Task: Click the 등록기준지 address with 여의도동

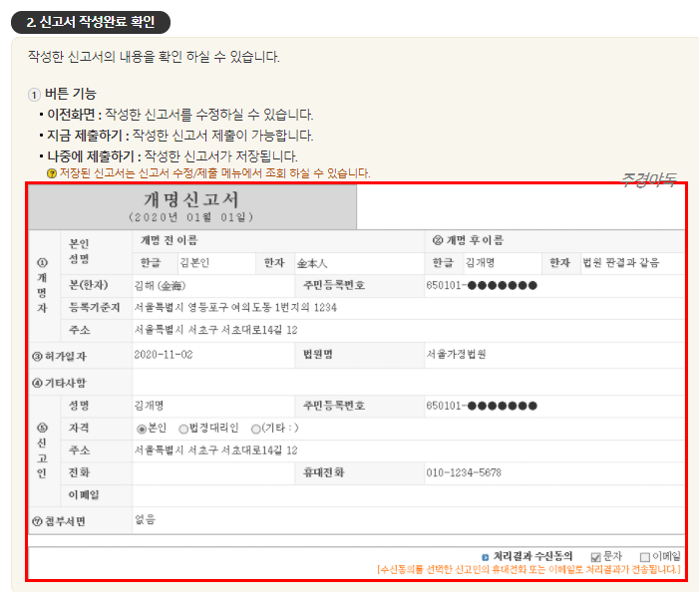Action: pyautogui.click(x=235, y=307)
